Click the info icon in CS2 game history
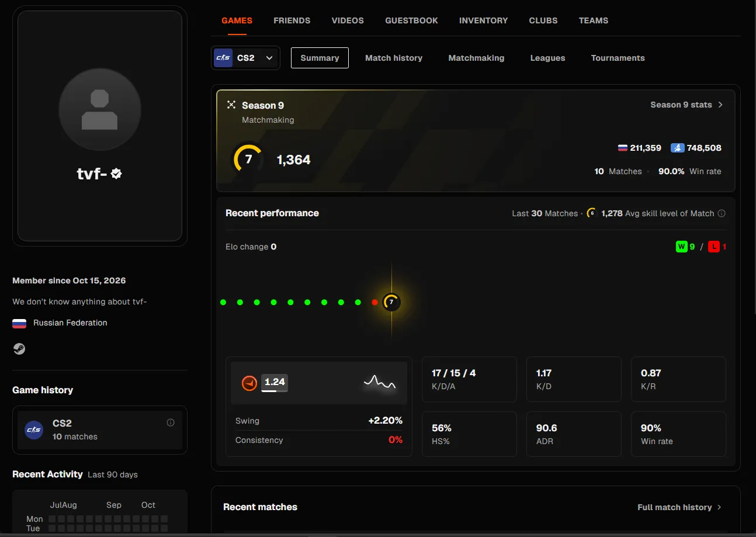The height and width of the screenshot is (537, 756). (x=171, y=422)
